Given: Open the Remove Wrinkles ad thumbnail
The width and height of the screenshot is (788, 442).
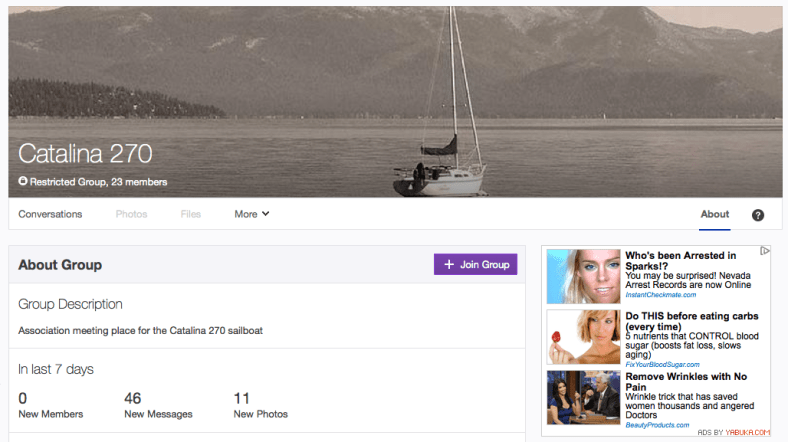Looking at the screenshot, I should (x=584, y=397).
